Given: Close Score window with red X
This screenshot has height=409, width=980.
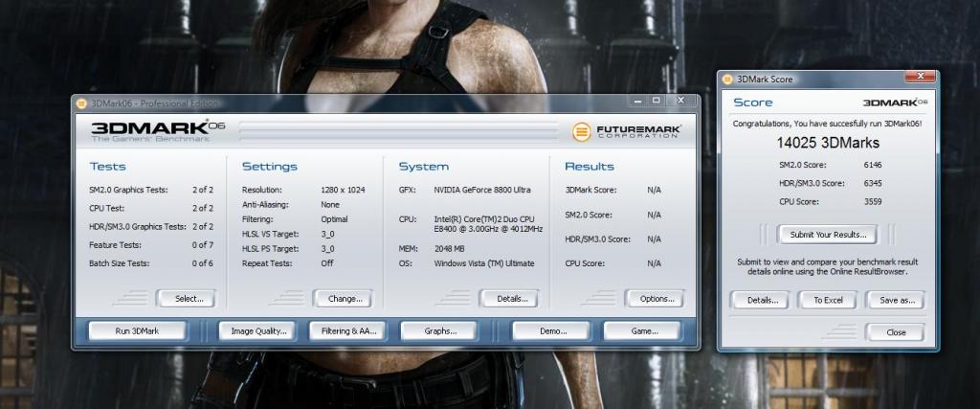Looking at the screenshot, I should (920, 77).
